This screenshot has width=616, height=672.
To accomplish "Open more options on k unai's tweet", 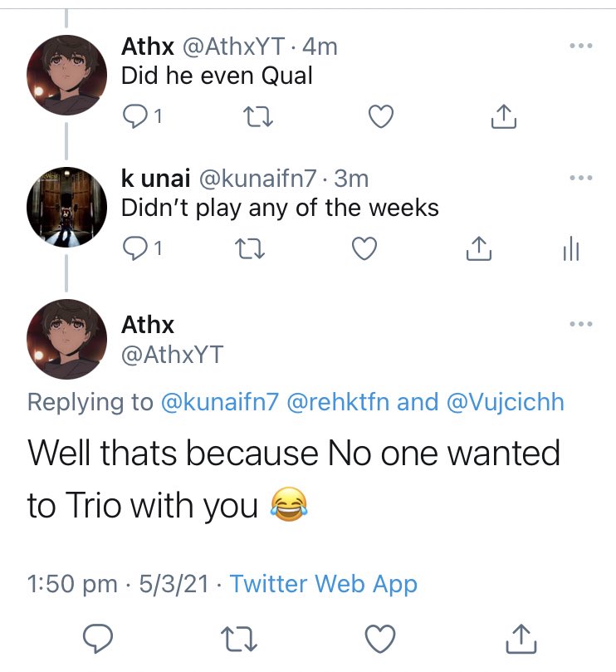I will click(581, 177).
